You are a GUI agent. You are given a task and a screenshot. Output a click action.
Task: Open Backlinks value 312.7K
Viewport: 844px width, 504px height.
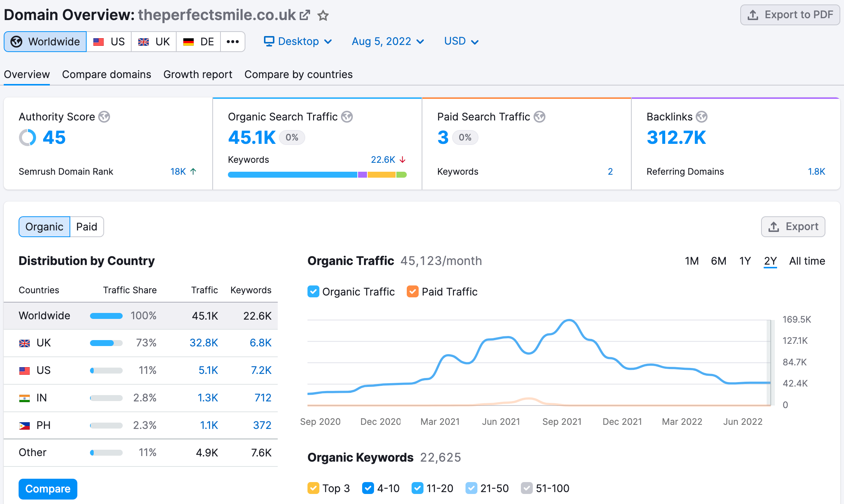point(676,138)
